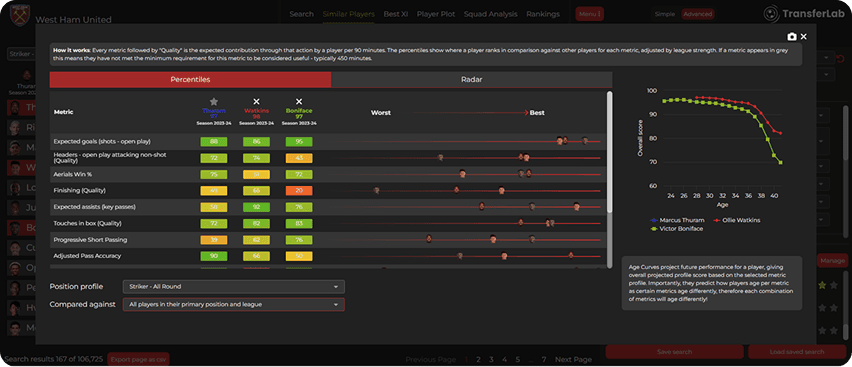Click the West Ham United crest

21,14
